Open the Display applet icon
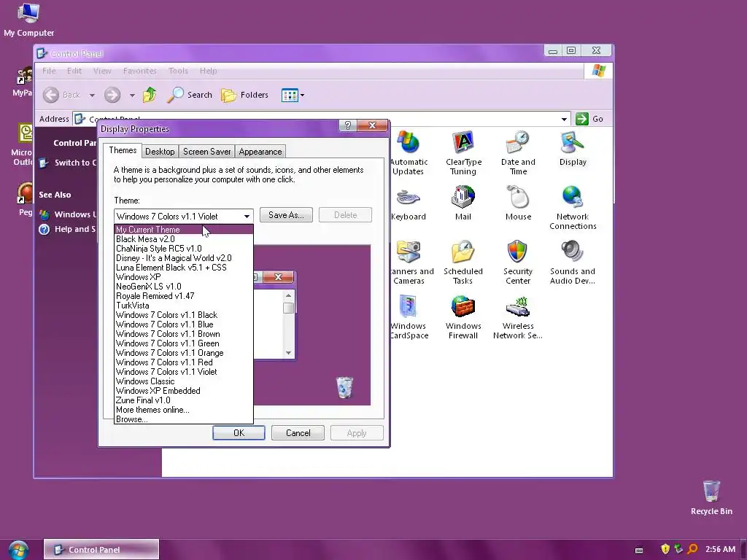747x560 pixels. click(573, 149)
